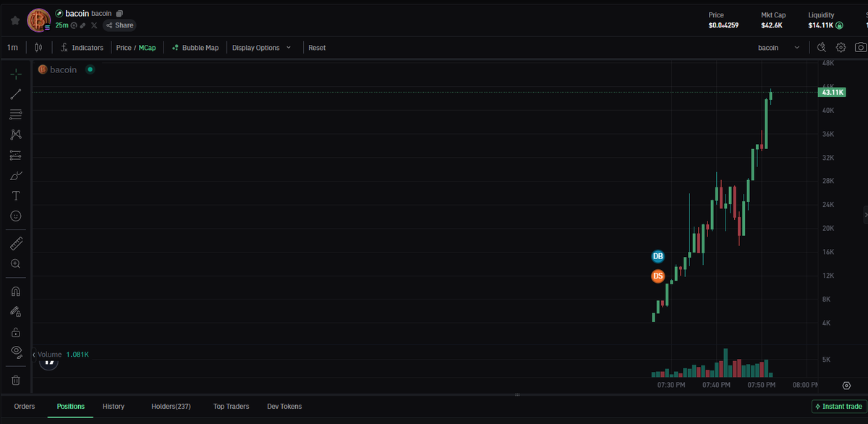Expand the Display Options dropdown
The image size is (868, 424).
pyautogui.click(x=262, y=48)
